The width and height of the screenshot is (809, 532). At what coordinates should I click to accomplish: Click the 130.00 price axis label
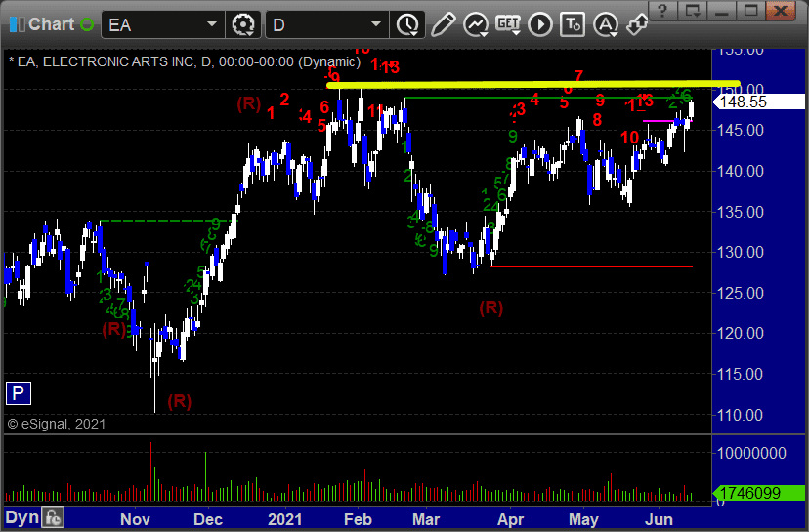(x=741, y=252)
